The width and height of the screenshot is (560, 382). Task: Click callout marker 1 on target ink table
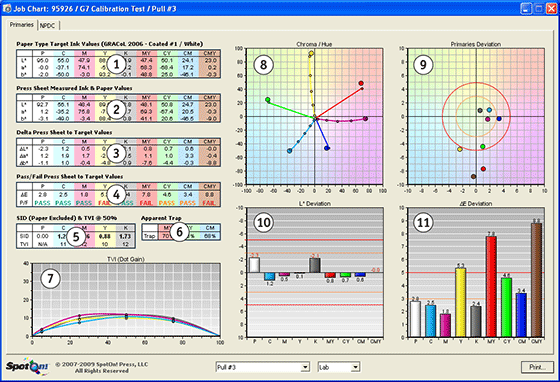(116, 64)
